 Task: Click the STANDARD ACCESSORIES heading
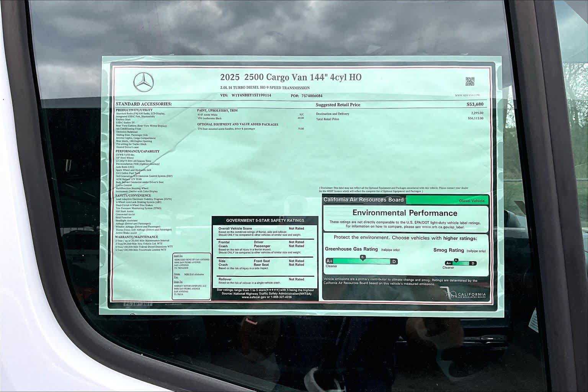tap(144, 104)
